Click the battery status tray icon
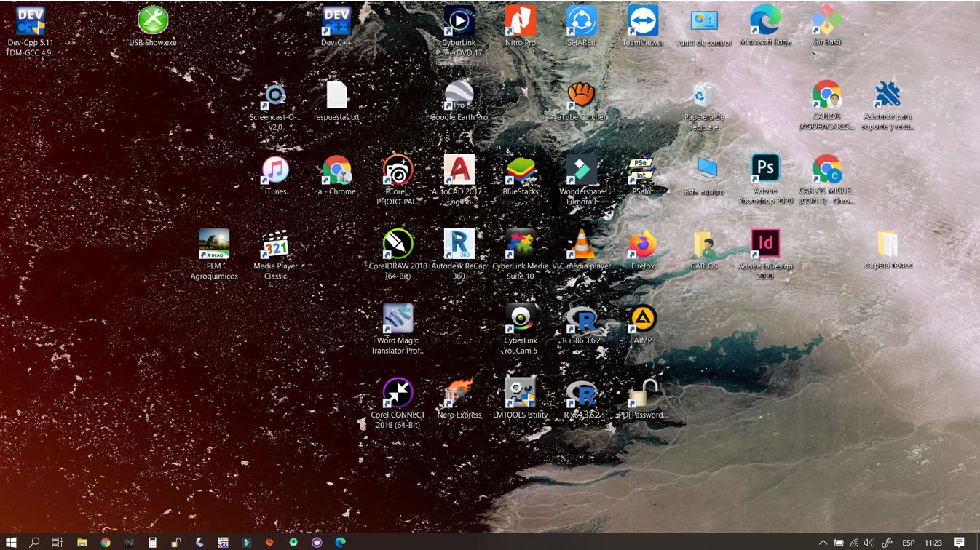The width and height of the screenshot is (980, 550). tap(839, 543)
